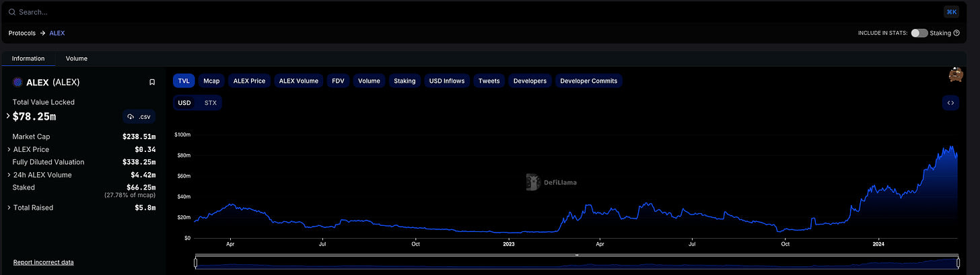Toggle Volume chart series

click(369, 81)
